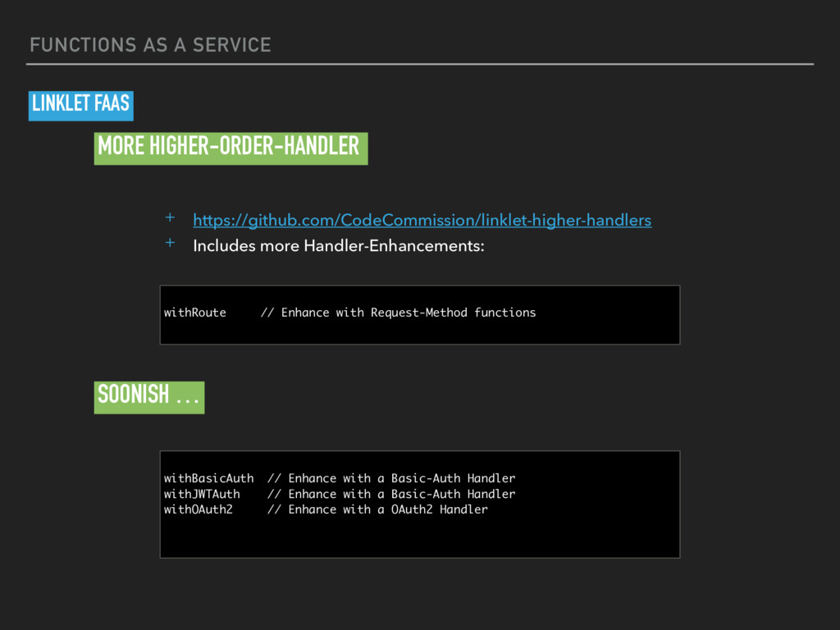840x630 pixels.
Task: Click the 'MORE HIGHER-ORDER-HANDLER' green heading
Action: [x=231, y=148]
